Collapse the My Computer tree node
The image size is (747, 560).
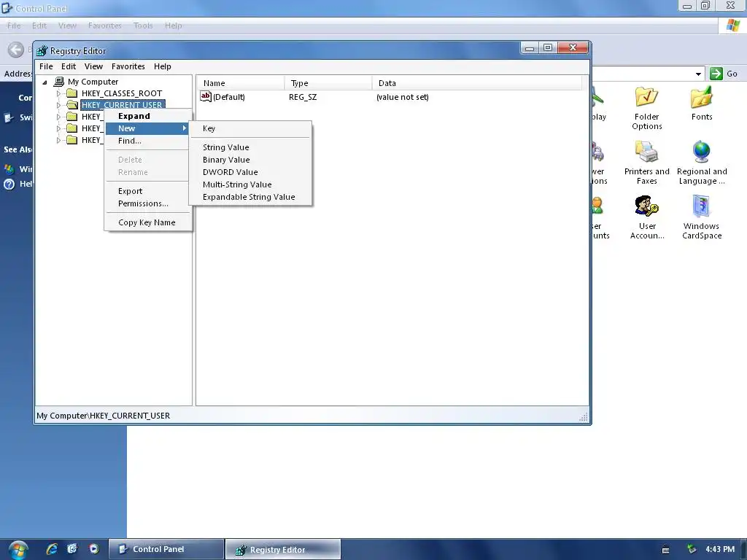44,82
